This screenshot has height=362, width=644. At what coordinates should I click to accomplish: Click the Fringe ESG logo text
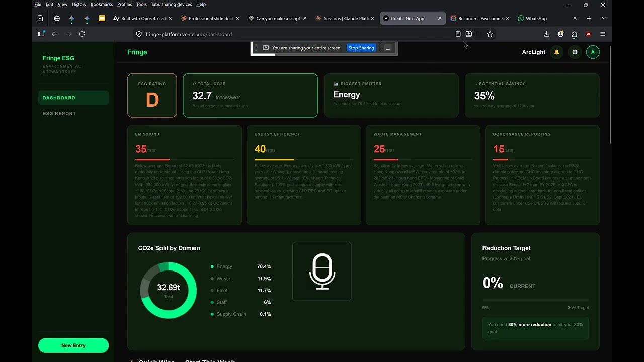(58, 58)
